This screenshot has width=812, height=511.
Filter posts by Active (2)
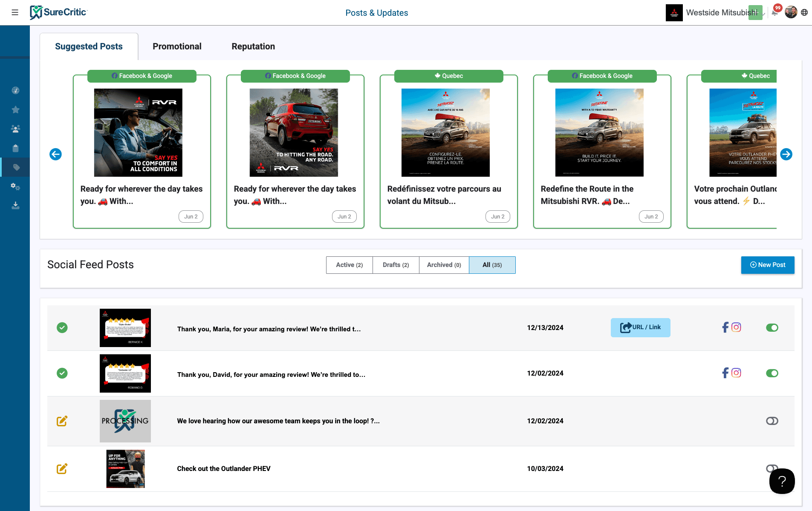(350, 265)
